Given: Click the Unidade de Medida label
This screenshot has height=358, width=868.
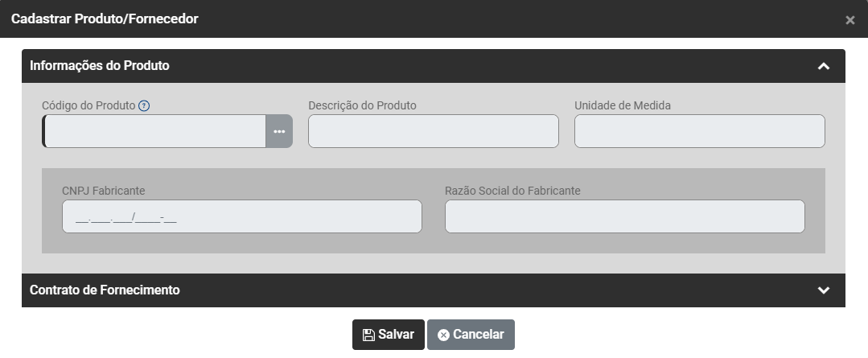Looking at the screenshot, I should [x=622, y=105].
